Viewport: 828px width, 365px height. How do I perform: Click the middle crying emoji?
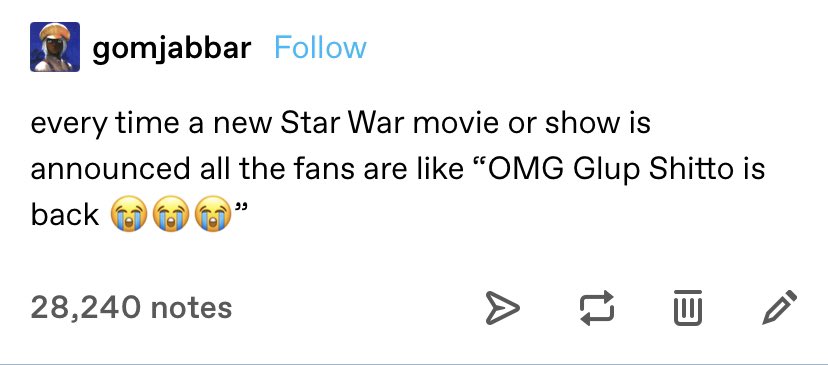tap(171, 214)
